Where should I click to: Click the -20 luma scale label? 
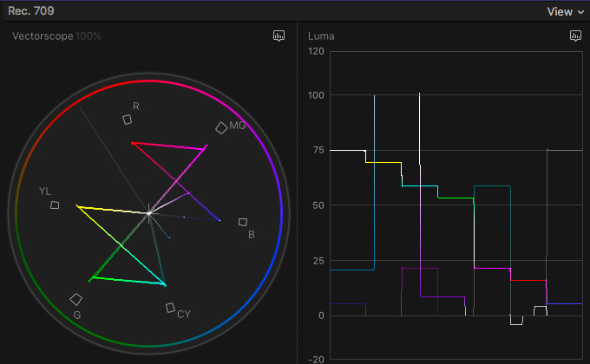coord(316,360)
